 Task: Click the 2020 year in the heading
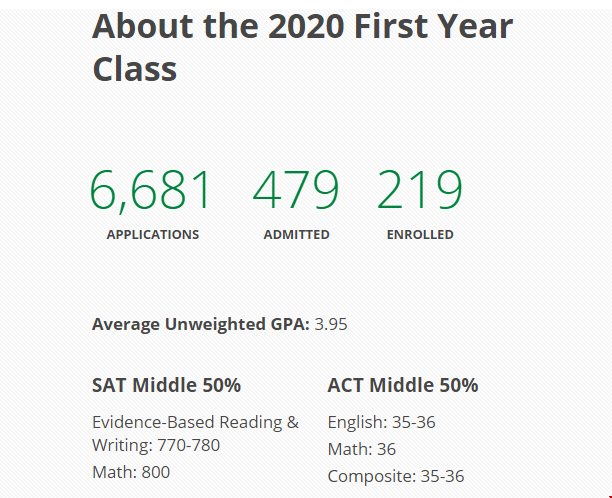(x=306, y=27)
